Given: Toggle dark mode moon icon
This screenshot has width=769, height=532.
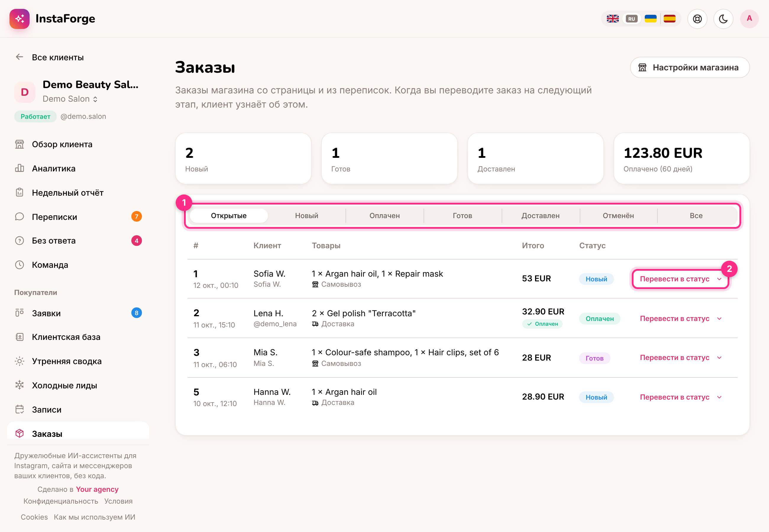Looking at the screenshot, I should [723, 19].
